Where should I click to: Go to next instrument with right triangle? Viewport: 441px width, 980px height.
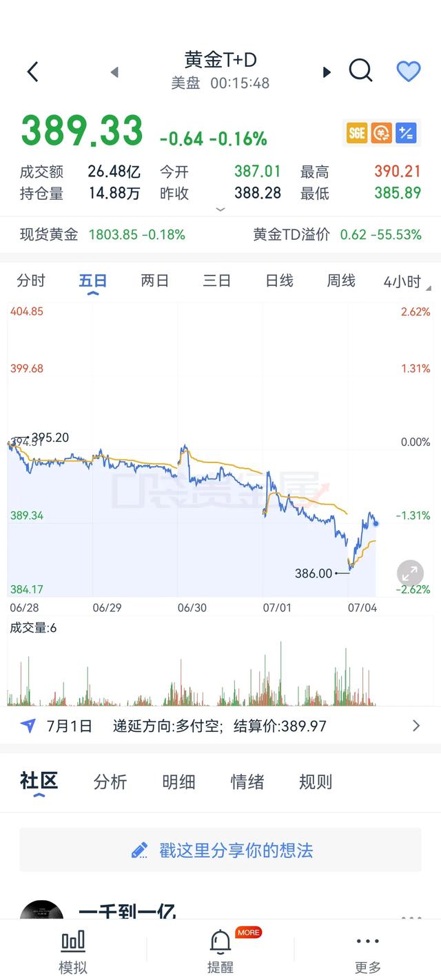click(327, 72)
